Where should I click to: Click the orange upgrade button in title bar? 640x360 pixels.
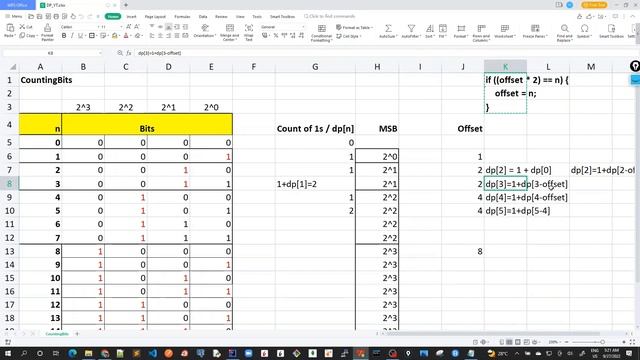click(x=594, y=5)
